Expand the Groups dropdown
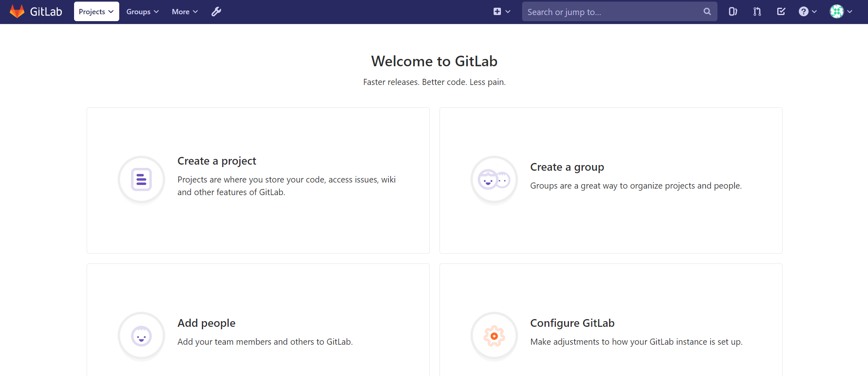868x376 pixels. (x=142, y=12)
